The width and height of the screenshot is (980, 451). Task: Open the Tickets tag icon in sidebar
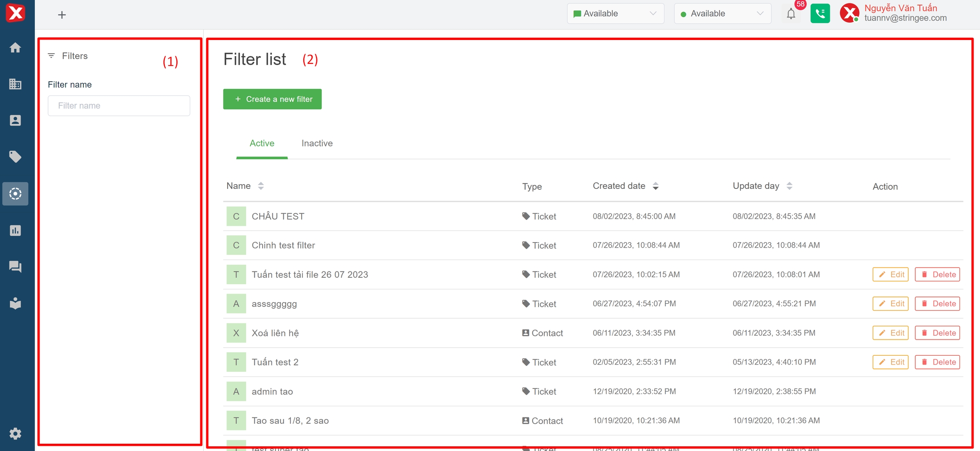point(15,157)
